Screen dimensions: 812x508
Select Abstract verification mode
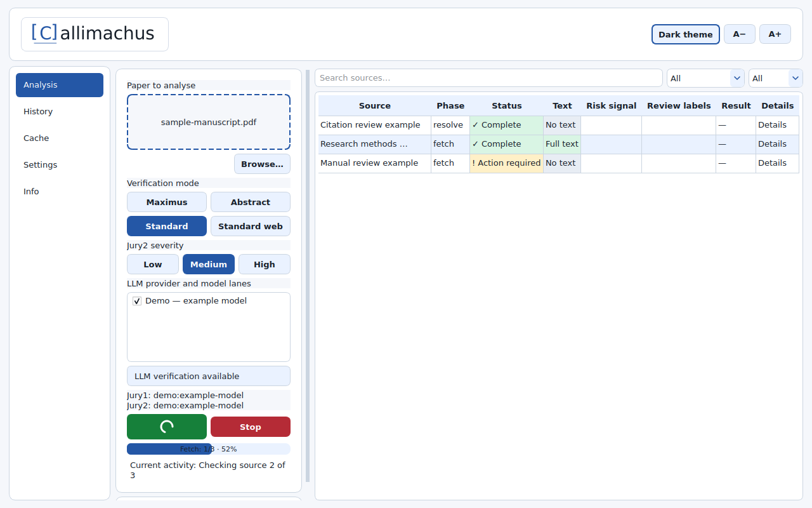tap(251, 202)
